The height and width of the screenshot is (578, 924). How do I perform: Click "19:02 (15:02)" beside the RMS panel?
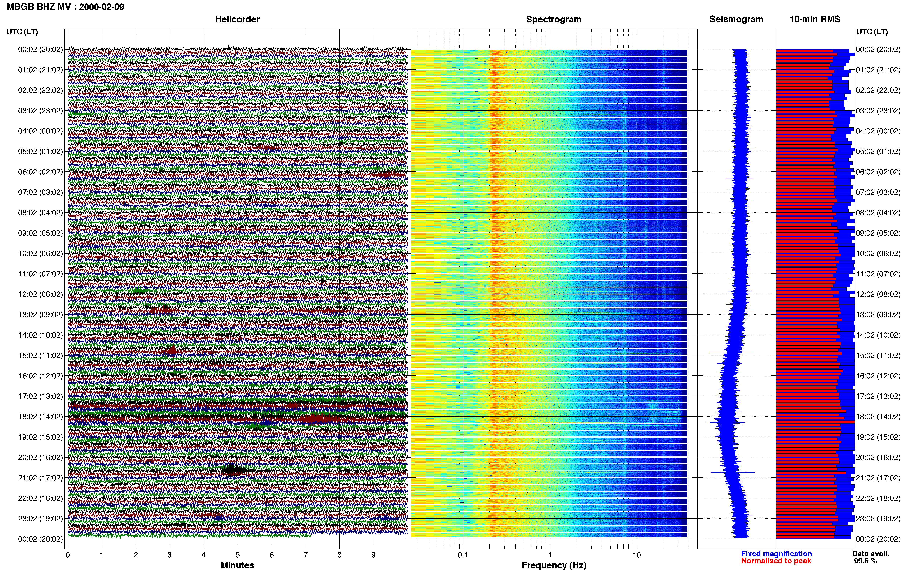click(x=878, y=437)
